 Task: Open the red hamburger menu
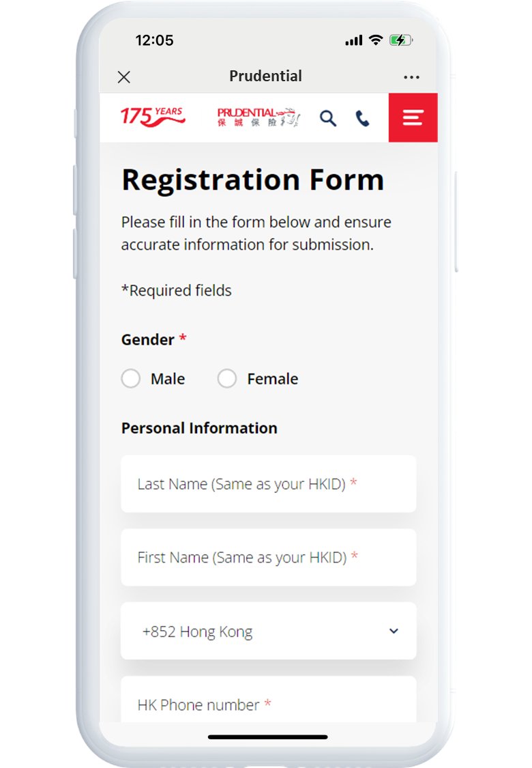pyautogui.click(x=413, y=117)
